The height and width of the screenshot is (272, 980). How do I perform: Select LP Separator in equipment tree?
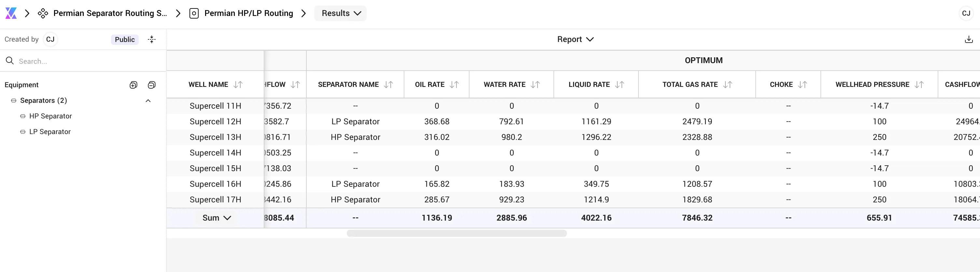50,132
